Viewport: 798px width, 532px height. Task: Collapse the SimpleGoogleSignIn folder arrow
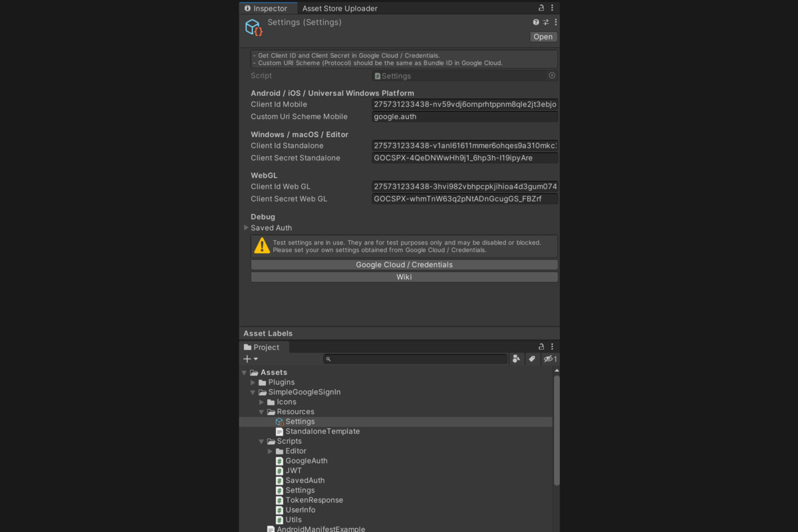click(x=253, y=392)
